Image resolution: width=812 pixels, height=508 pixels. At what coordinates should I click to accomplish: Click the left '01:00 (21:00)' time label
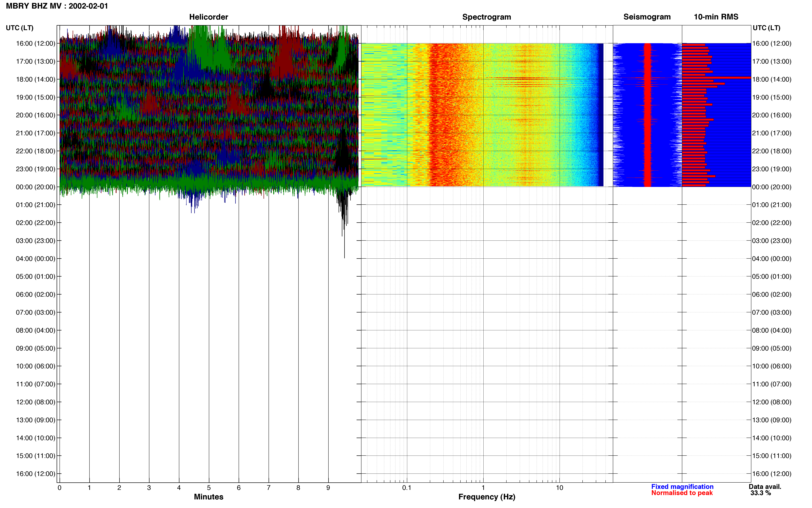click(36, 205)
